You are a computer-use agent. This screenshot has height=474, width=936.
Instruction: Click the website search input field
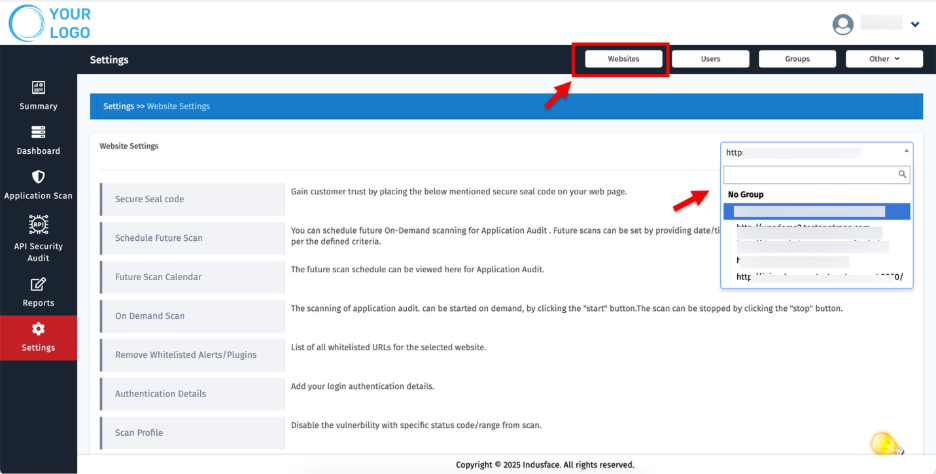pyautogui.click(x=817, y=174)
